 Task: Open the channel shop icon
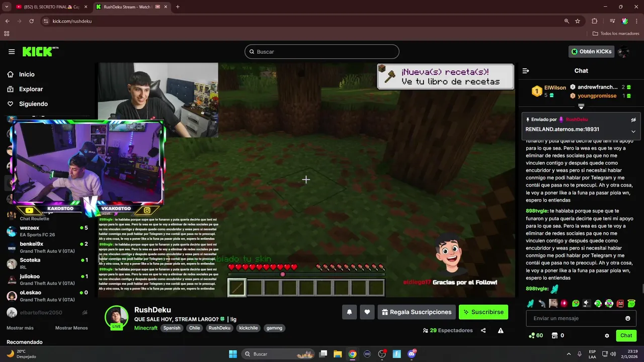tap(554, 335)
